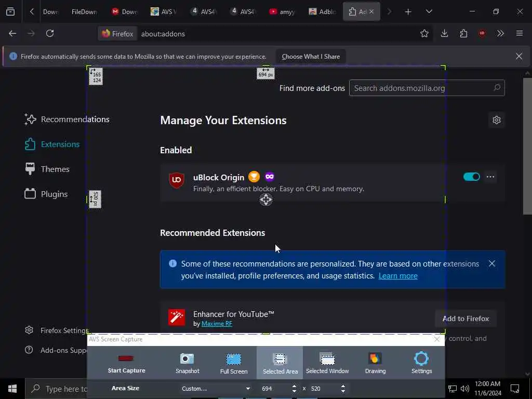Screen dimensions: 532x399
Task: Switch to the AVS V tab
Action: tap(163, 12)
